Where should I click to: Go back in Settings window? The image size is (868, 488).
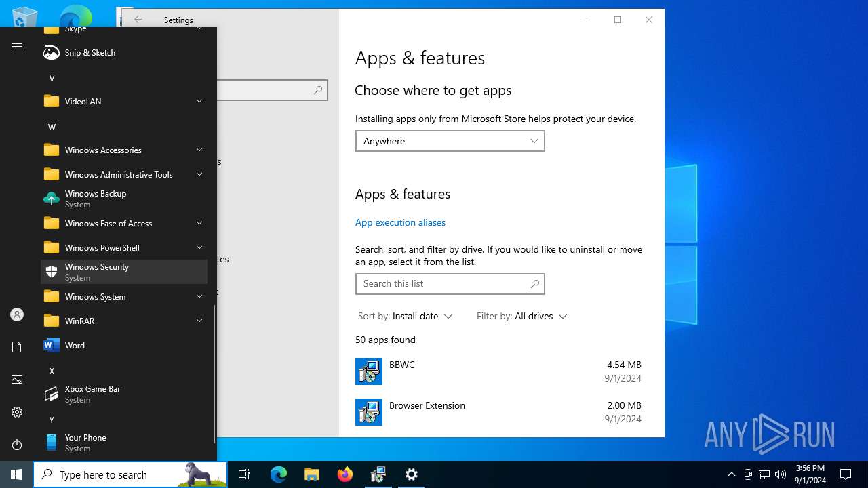[x=138, y=20]
